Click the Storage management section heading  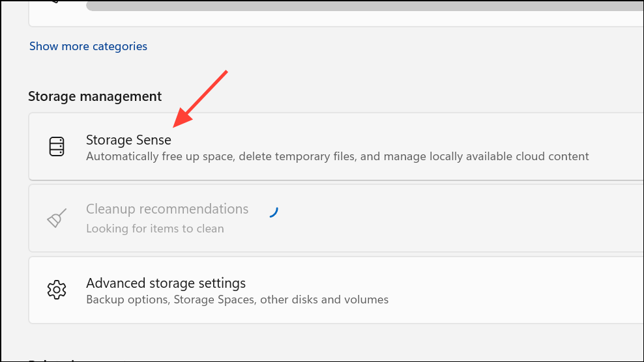pyautogui.click(x=95, y=96)
